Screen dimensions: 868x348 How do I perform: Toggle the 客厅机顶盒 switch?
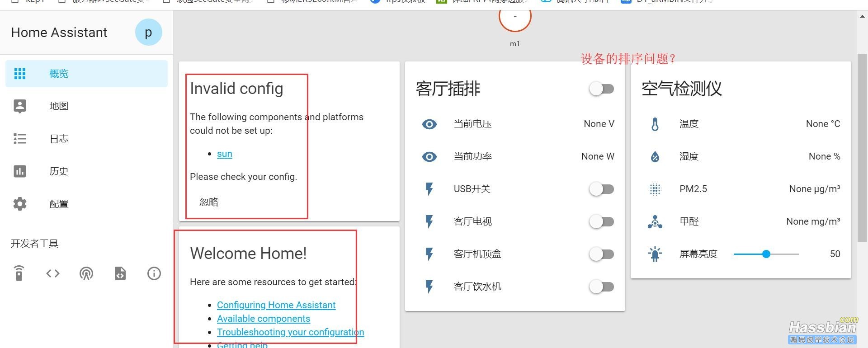(x=602, y=254)
